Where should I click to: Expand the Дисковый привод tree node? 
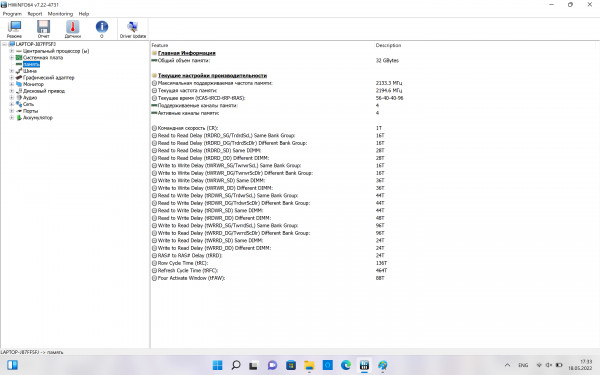pyautogui.click(x=11, y=91)
